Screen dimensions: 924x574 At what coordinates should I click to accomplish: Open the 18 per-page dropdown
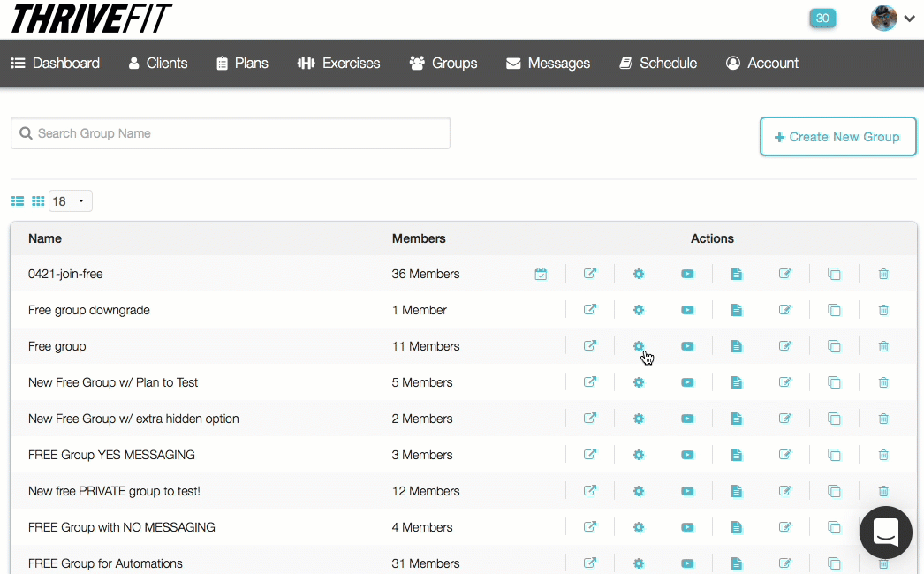(71, 201)
